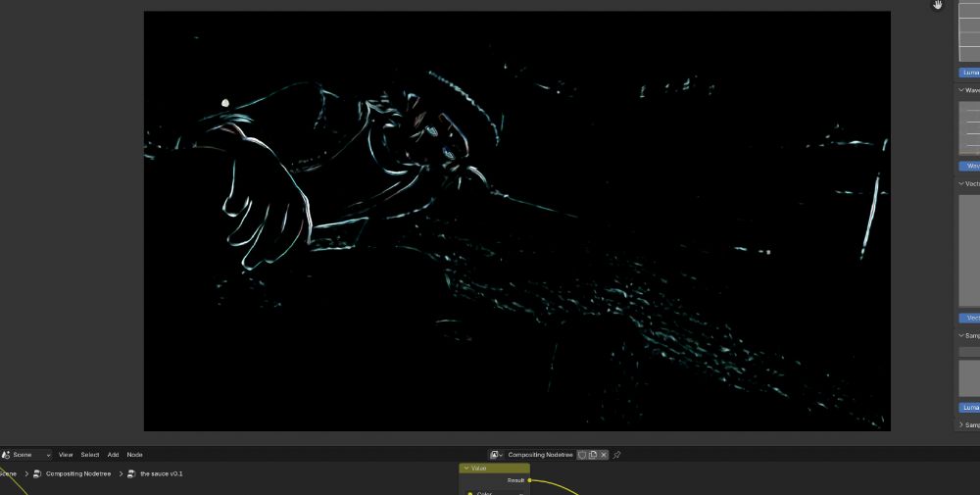Open the Add menu in node editor
This screenshot has width=980, height=495.
113,455
